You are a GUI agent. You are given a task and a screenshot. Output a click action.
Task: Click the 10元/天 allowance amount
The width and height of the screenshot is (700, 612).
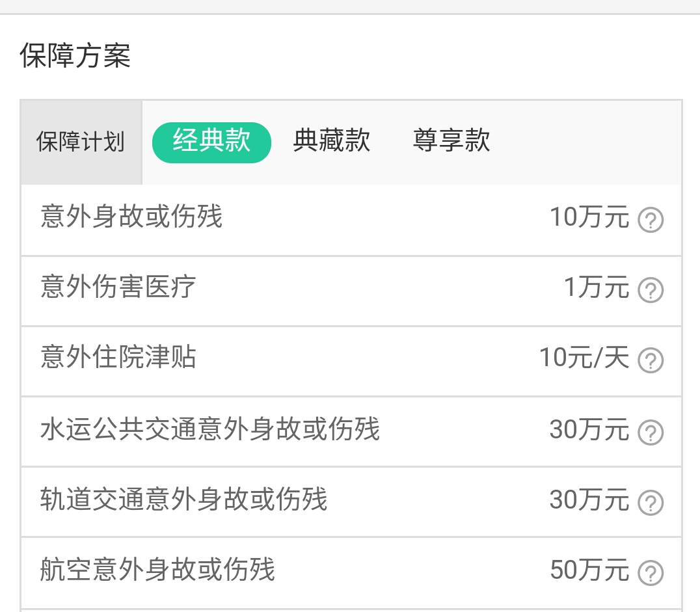(584, 358)
